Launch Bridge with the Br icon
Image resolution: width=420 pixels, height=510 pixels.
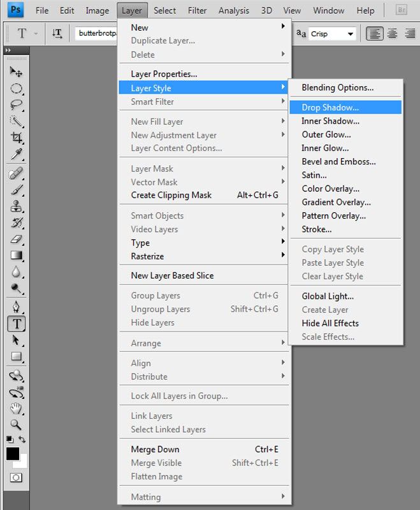coord(402,10)
